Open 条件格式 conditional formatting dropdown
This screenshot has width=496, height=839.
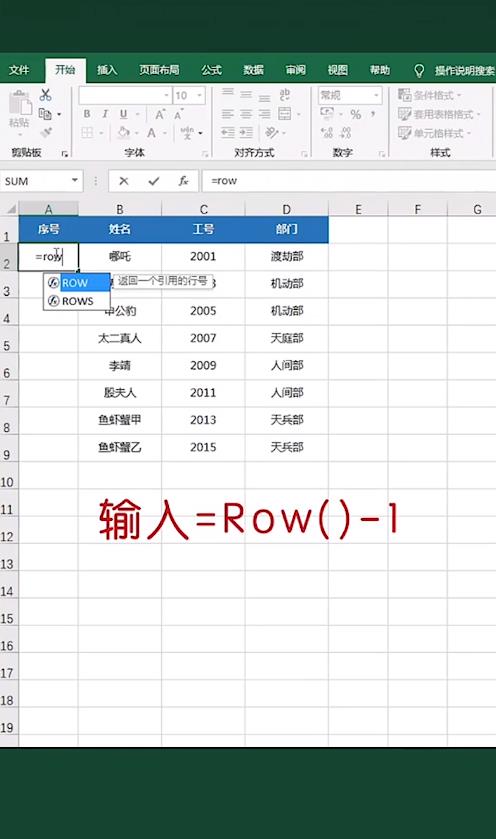pos(429,95)
